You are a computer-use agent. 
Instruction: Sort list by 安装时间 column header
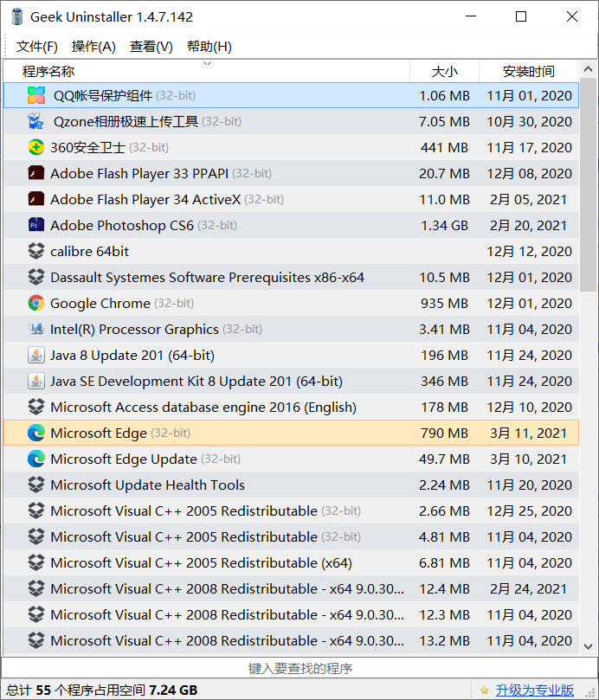click(x=529, y=72)
